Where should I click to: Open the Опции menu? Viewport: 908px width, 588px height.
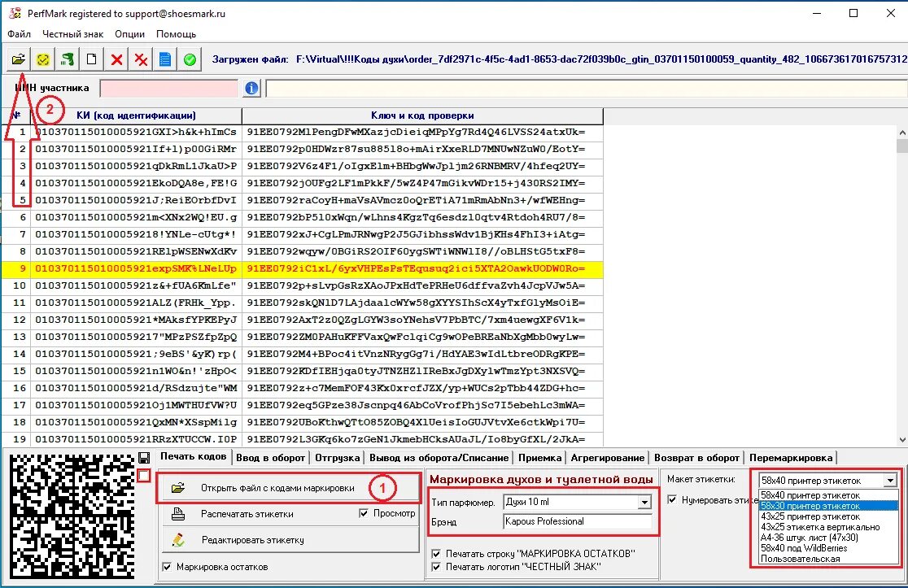(129, 34)
